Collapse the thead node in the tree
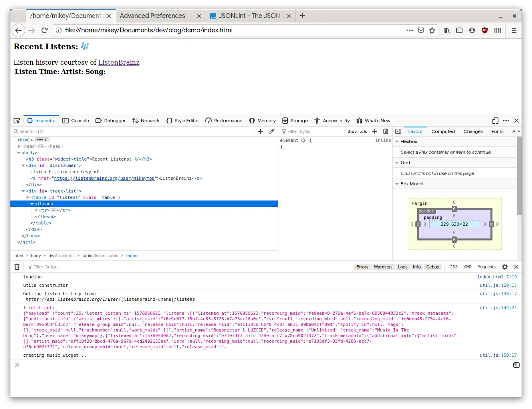Image resolution: width=532 pixels, height=409 pixels. pyautogui.click(x=32, y=204)
